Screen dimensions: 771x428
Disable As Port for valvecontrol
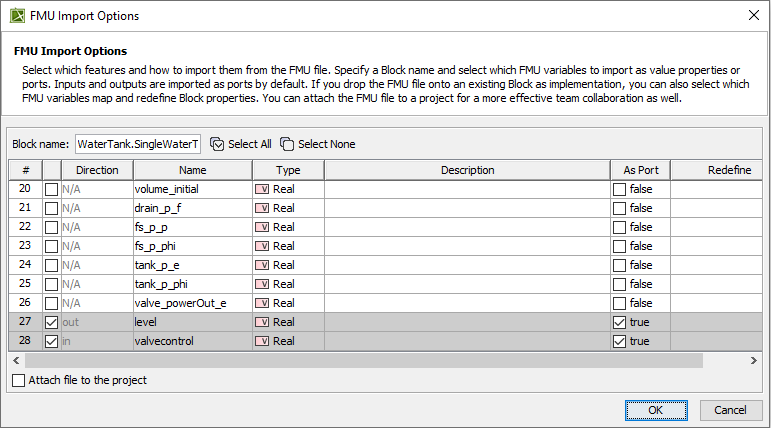(619, 341)
